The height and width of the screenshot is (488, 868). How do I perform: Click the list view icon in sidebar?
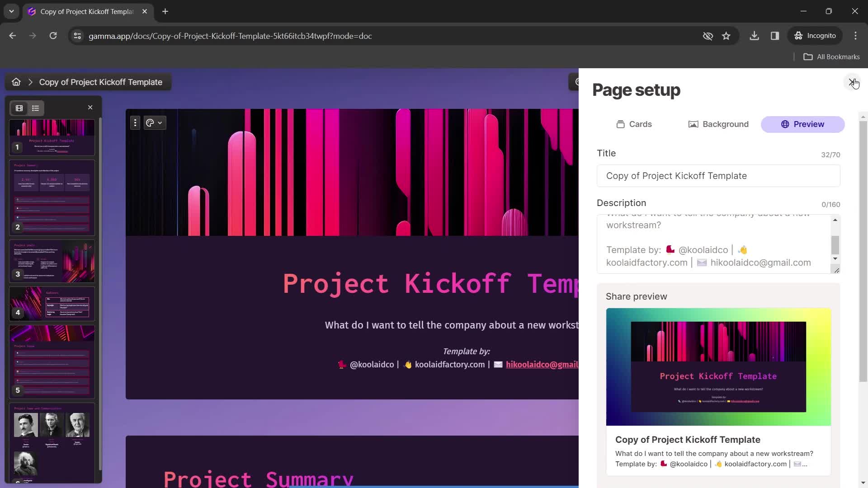[35, 108]
